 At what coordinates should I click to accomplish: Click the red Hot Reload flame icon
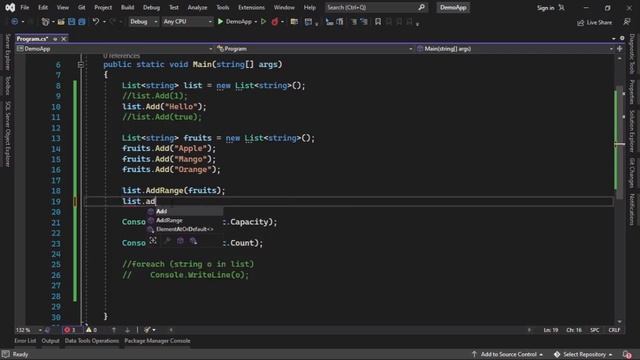275,22
